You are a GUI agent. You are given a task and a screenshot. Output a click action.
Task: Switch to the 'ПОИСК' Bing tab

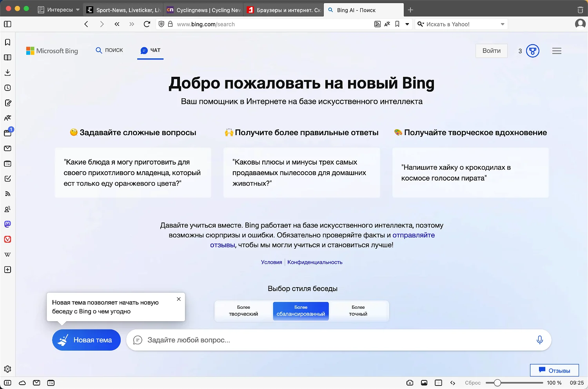(x=109, y=50)
